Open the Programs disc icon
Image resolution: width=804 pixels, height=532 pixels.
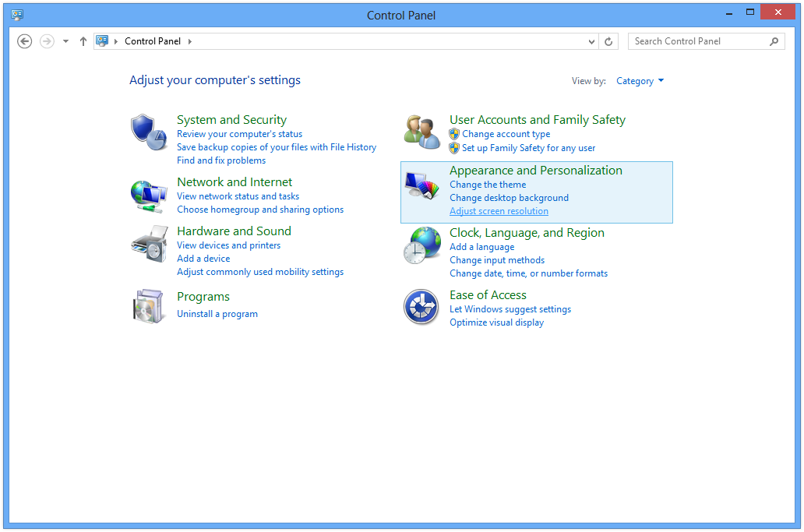click(x=149, y=306)
